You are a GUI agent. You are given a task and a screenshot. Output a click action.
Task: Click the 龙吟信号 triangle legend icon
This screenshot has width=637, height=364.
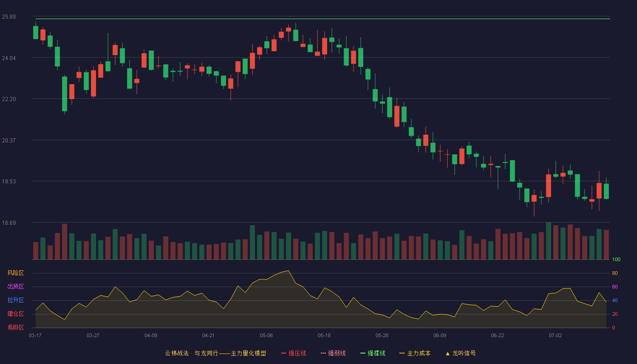coord(448,353)
